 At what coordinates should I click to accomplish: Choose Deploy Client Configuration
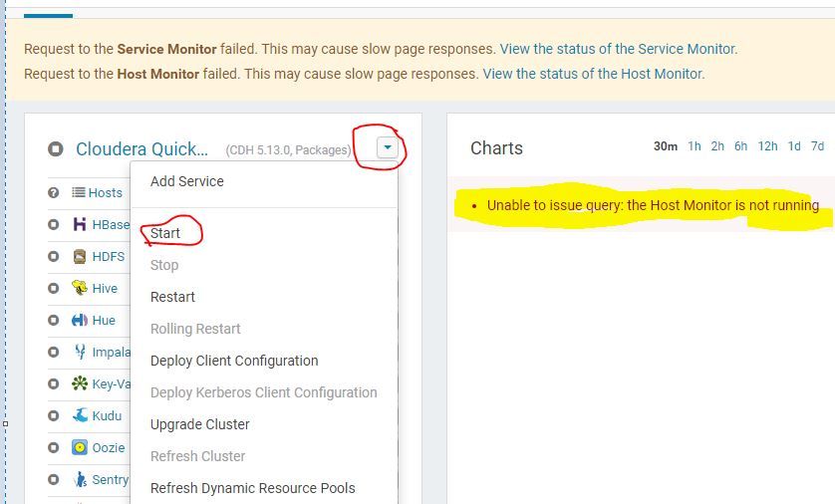[x=234, y=361]
